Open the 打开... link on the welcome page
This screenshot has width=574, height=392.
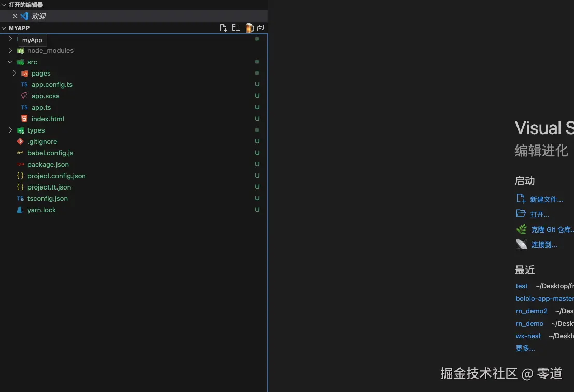(540, 214)
